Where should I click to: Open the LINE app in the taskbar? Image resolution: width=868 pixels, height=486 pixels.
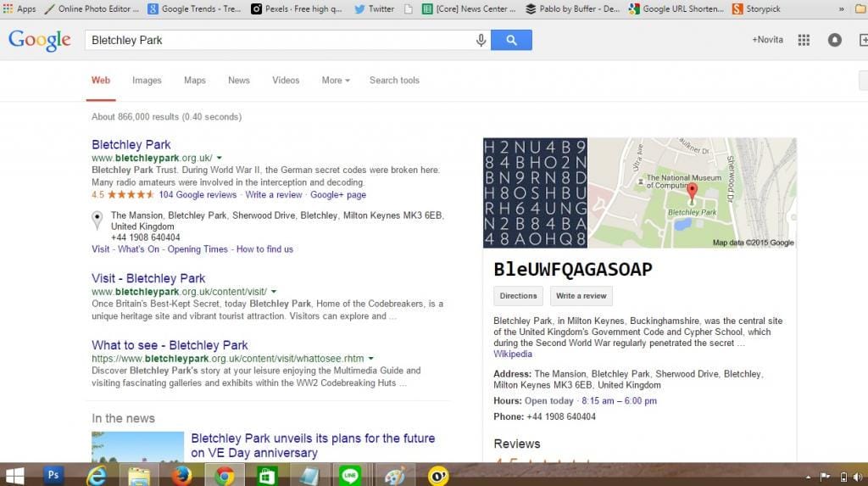[350, 476]
